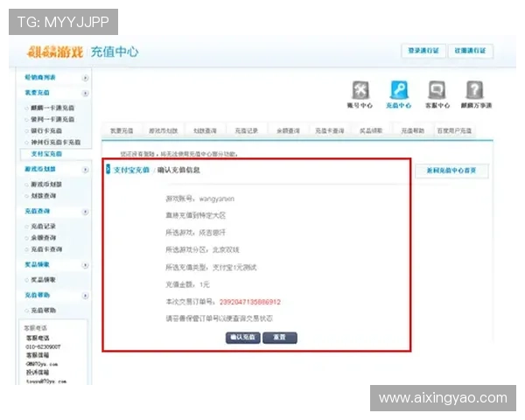Click the 确认充值 button
This screenshot has width=525, height=420.
click(243, 338)
